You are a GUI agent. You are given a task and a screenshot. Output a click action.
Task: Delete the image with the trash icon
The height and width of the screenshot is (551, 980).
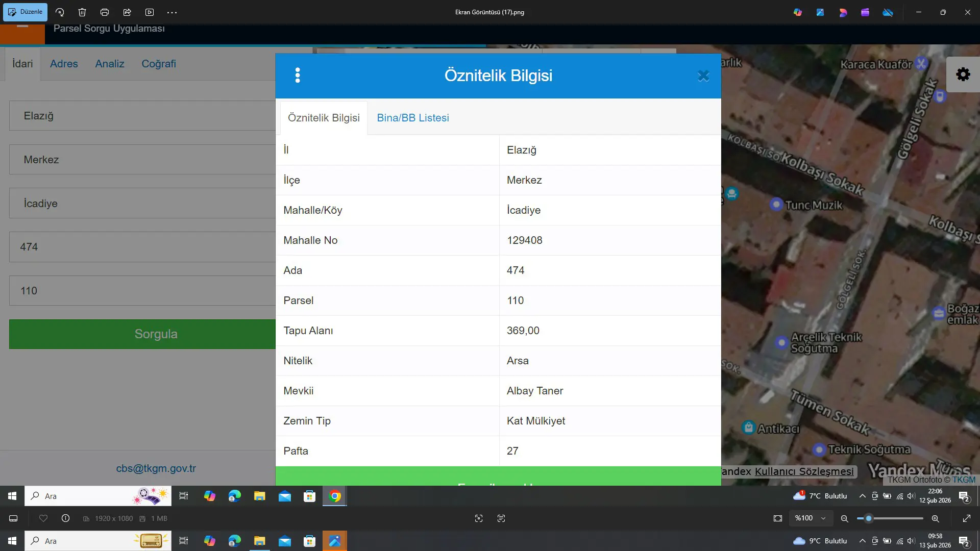(x=82, y=12)
